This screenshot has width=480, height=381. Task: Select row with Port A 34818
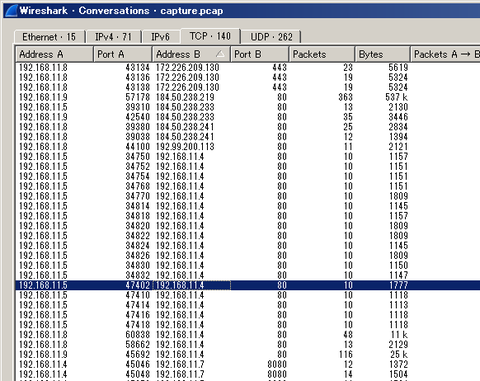248,216
